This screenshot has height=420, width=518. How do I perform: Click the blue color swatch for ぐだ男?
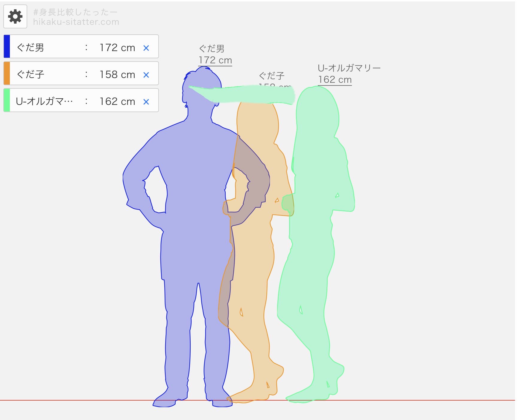7,46
